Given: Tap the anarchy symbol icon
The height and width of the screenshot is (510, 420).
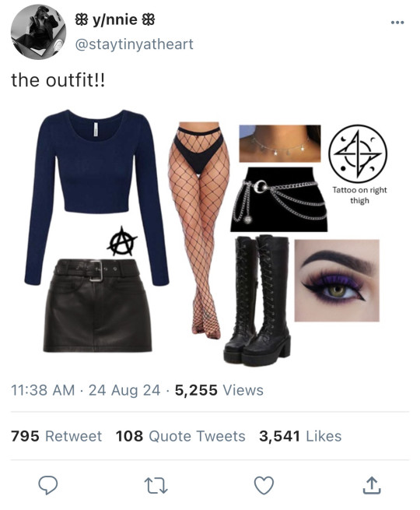Looking at the screenshot, I should pos(122,241).
